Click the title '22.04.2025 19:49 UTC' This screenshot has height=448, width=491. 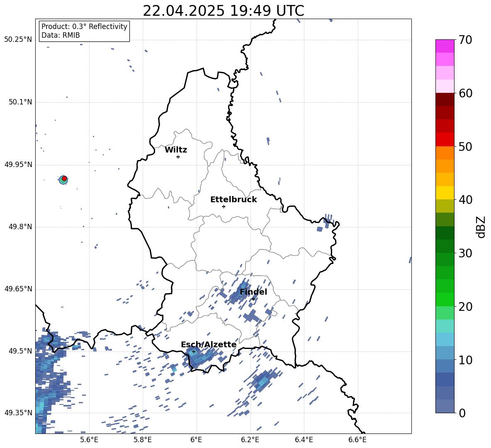point(223,11)
